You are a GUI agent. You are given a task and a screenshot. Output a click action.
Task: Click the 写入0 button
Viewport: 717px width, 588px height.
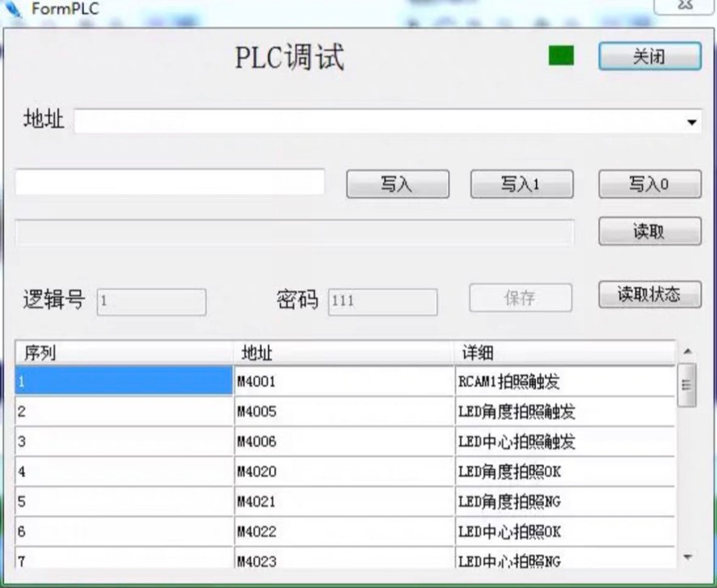pos(649,184)
